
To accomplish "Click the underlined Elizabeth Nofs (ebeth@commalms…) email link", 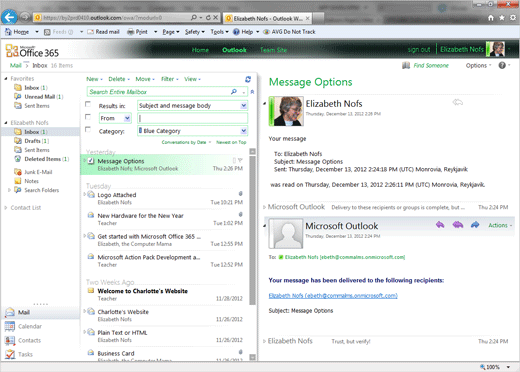I will (333, 296).
